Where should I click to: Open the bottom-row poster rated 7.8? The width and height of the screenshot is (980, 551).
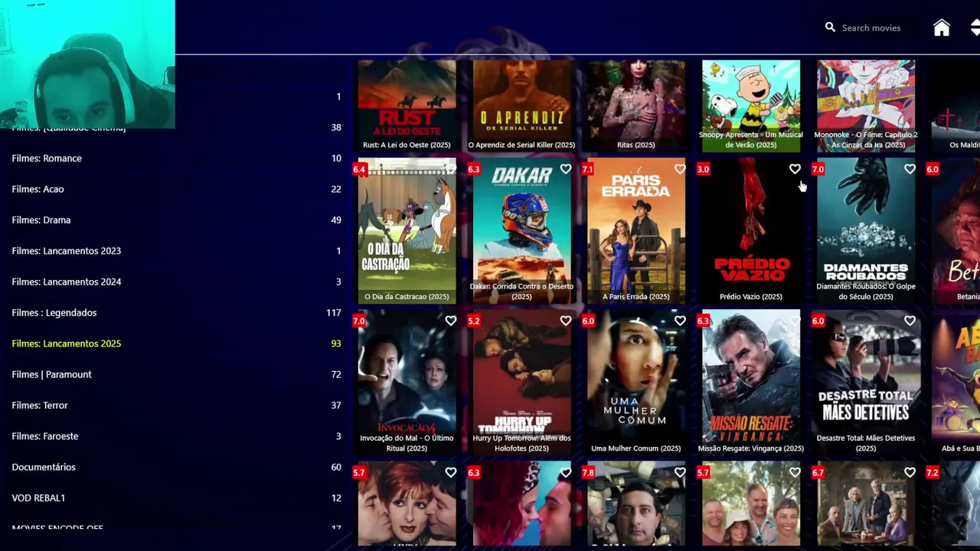pos(636,504)
